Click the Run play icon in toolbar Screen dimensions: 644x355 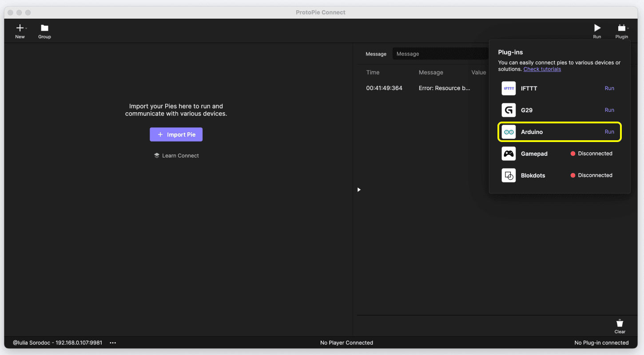click(597, 28)
